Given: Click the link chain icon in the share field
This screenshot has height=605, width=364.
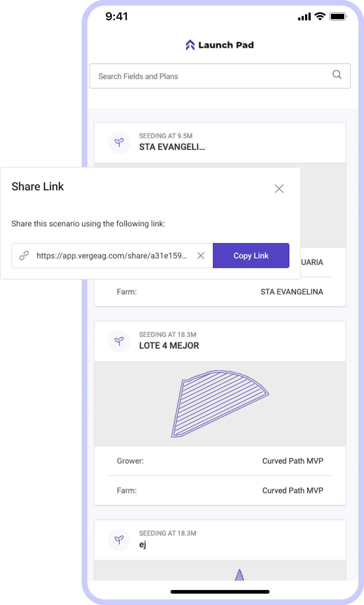Looking at the screenshot, I should [24, 256].
